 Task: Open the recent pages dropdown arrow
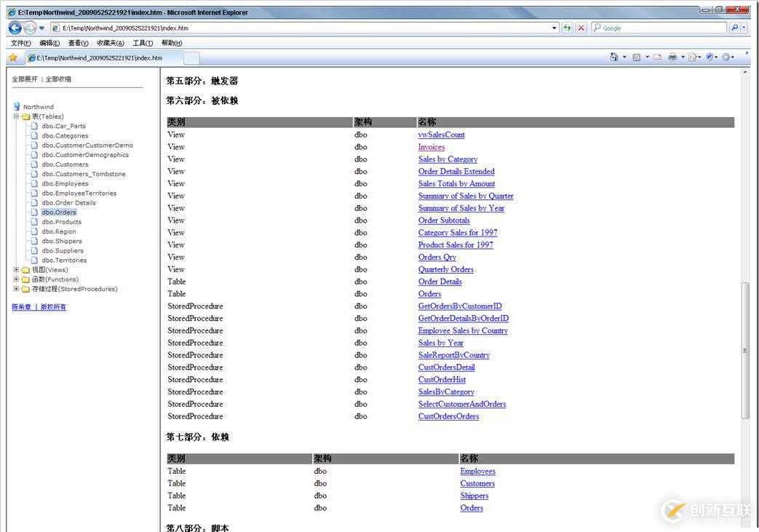(x=41, y=28)
